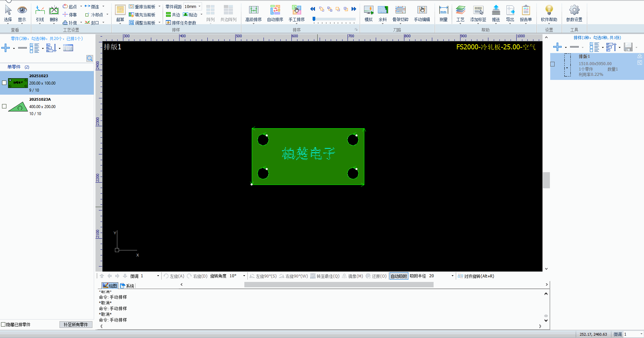Expand the 零件间距 10mm dropdown
The image size is (644, 338).
199,6
